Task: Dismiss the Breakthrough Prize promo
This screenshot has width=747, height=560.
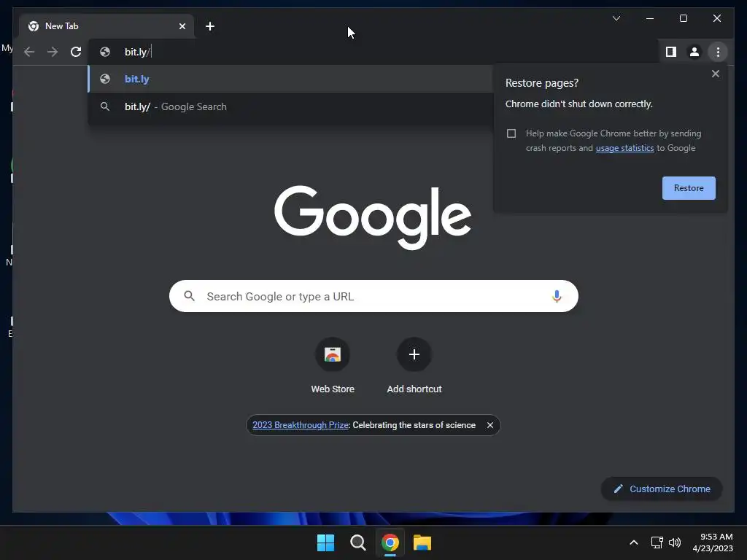Action: click(x=489, y=425)
